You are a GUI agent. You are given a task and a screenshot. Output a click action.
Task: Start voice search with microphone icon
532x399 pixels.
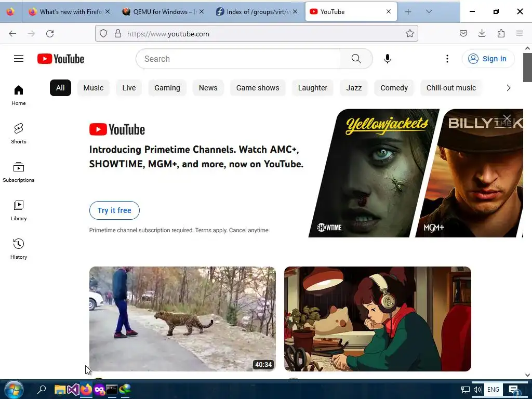(387, 59)
